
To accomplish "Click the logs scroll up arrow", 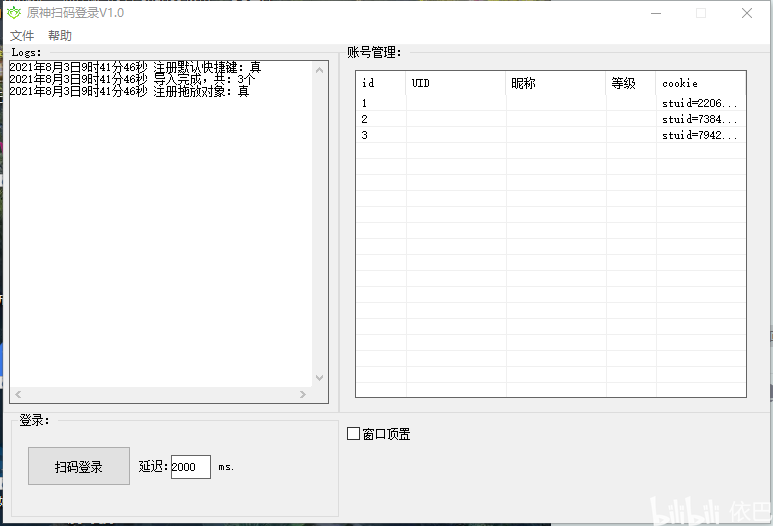I will pos(319,70).
